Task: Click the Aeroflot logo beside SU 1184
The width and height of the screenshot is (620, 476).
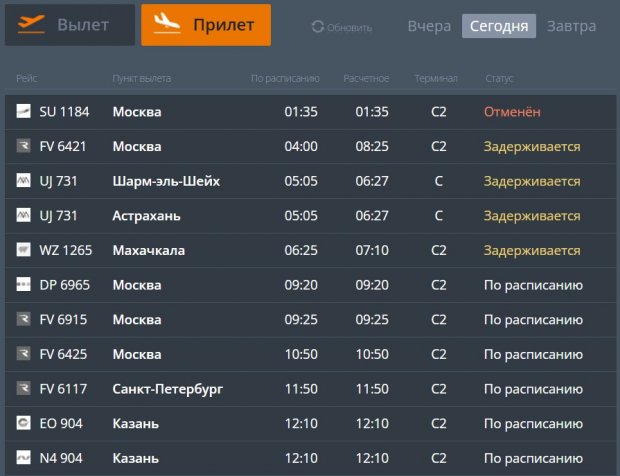Action: point(24,111)
